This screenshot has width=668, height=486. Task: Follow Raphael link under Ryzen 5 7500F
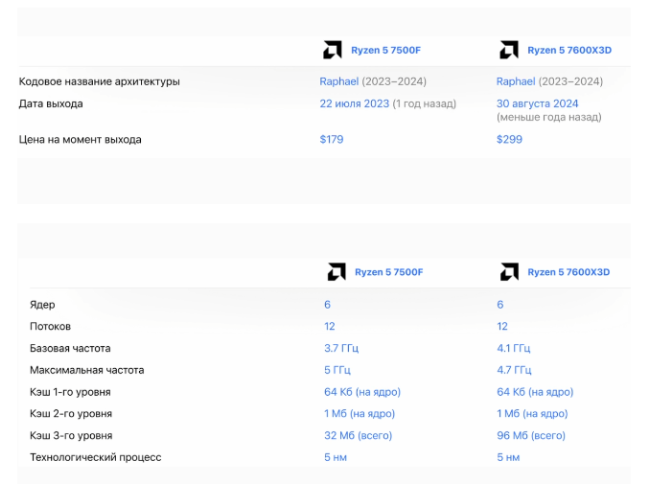pyautogui.click(x=339, y=81)
